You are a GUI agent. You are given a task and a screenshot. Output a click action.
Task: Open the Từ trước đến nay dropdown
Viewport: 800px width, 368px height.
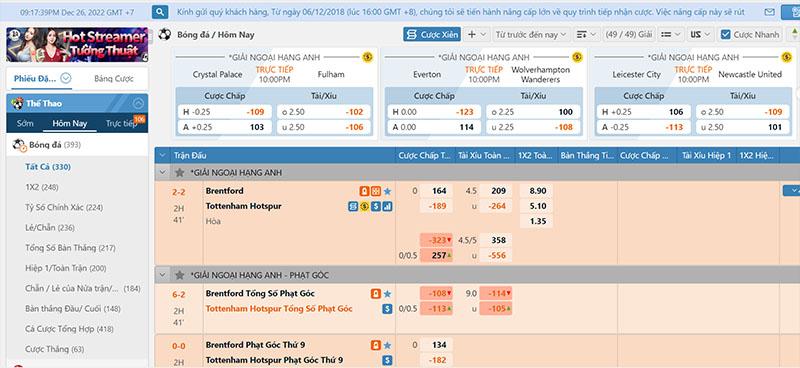(531, 35)
